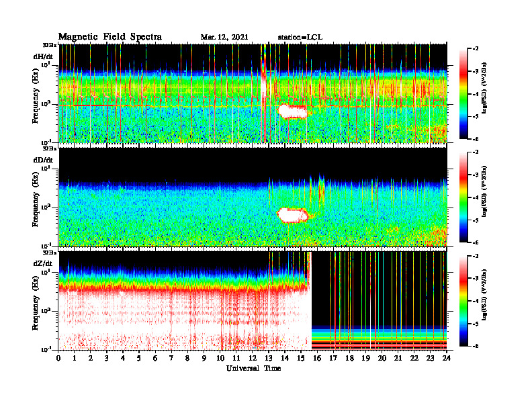Click the hour 17 tick label on the time axis
532x411 pixels.
(334, 358)
